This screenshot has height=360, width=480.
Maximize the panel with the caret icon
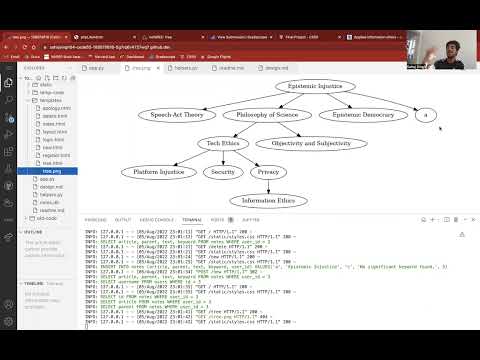point(465,220)
